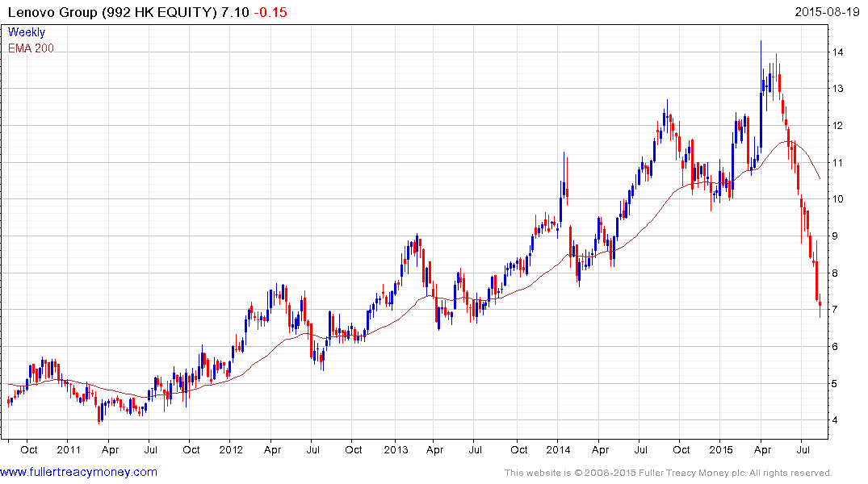Click the 2013 time axis label
Screen dimensions: 868x484
396,449
